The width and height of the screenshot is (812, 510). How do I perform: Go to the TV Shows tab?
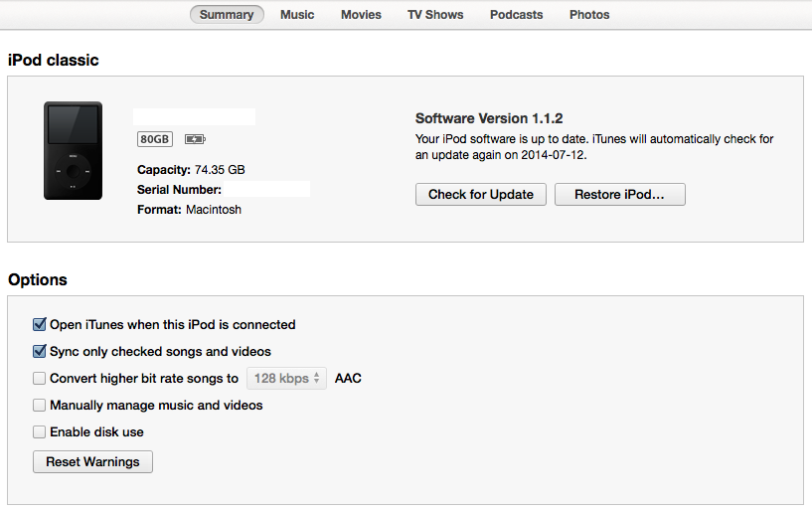(435, 15)
